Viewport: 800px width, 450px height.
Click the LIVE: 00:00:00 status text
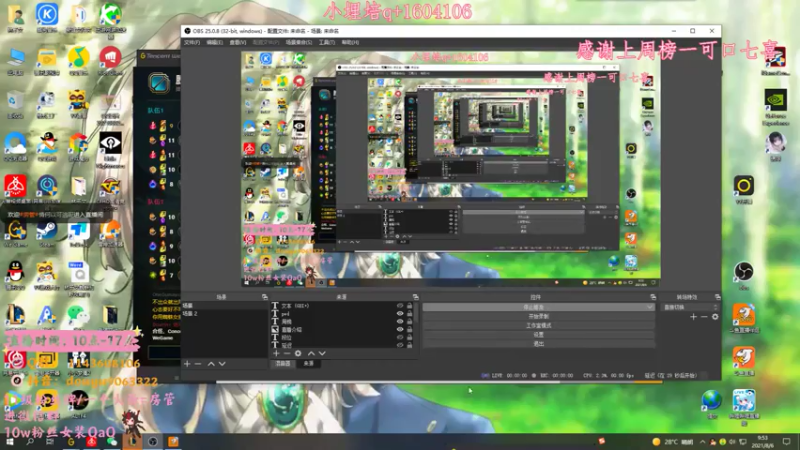[504, 376]
